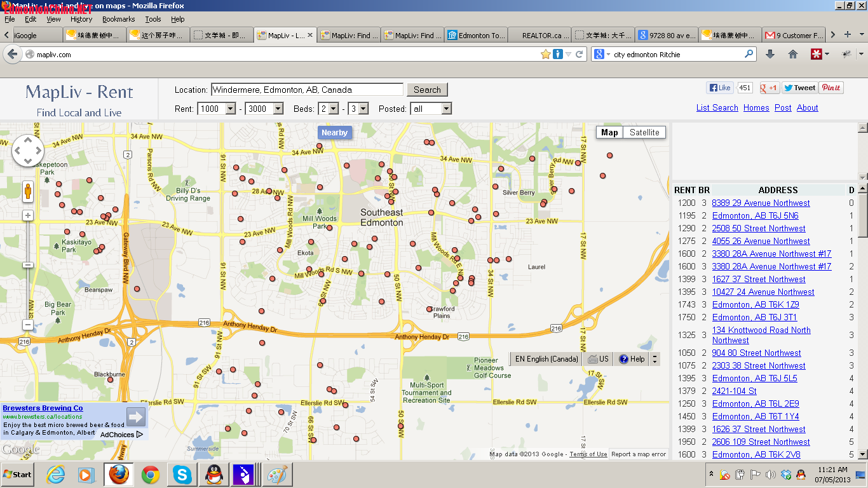The image size is (868, 488).
Task: Toggle the Nearby button on map
Action: coord(334,132)
